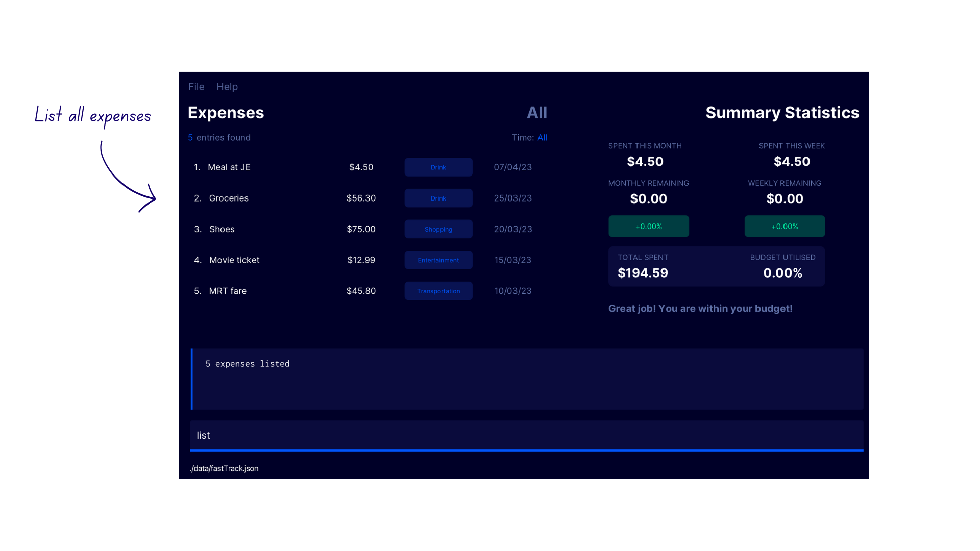980x551 pixels.
Task: Click the Drink category tag on Meal at JE
Action: tap(438, 167)
